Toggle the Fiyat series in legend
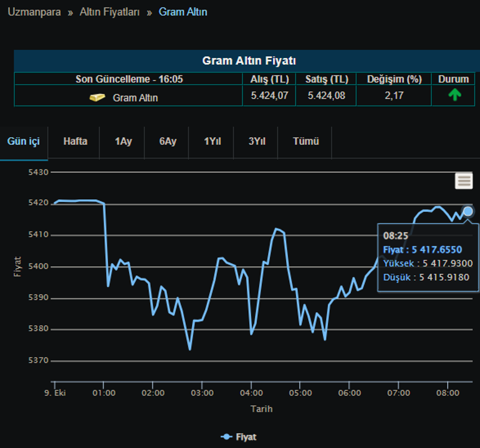This screenshot has width=480, height=448. click(x=239, y=437)
